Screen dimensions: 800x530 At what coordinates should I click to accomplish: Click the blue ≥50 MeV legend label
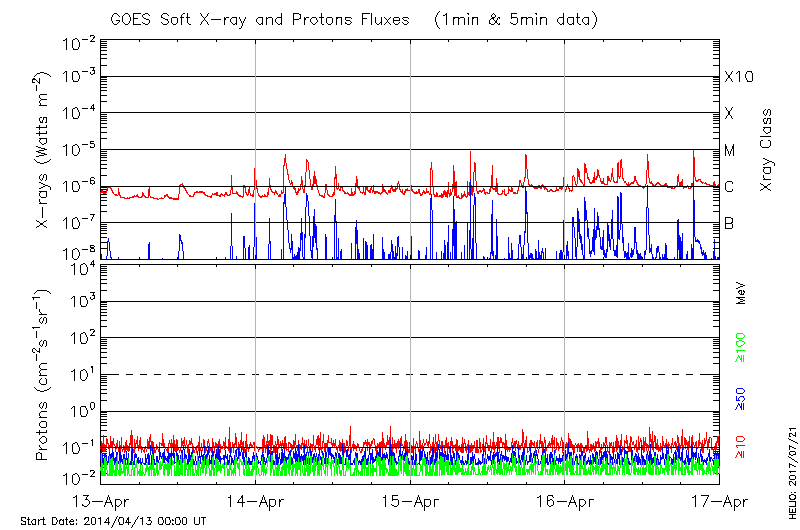(742, 398)
